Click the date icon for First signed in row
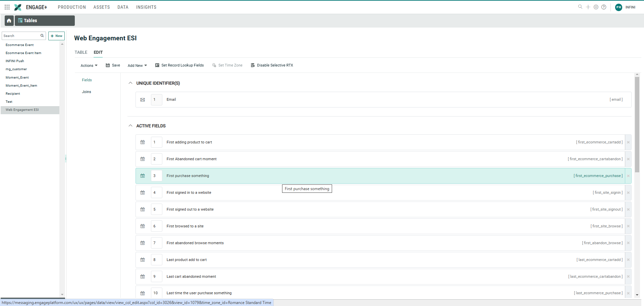Viewport: 644px width, 306px height. 143,193
